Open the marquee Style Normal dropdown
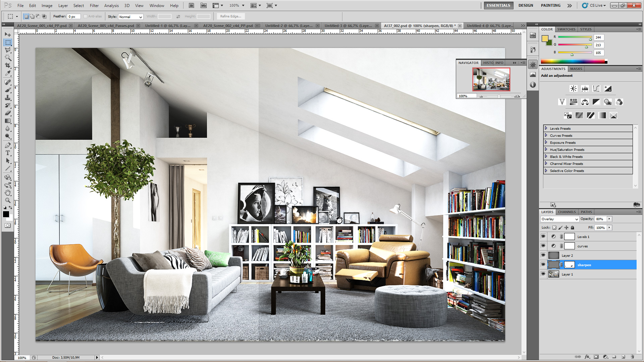The width and height of the screenshot is (644, 362). [130, 17]
